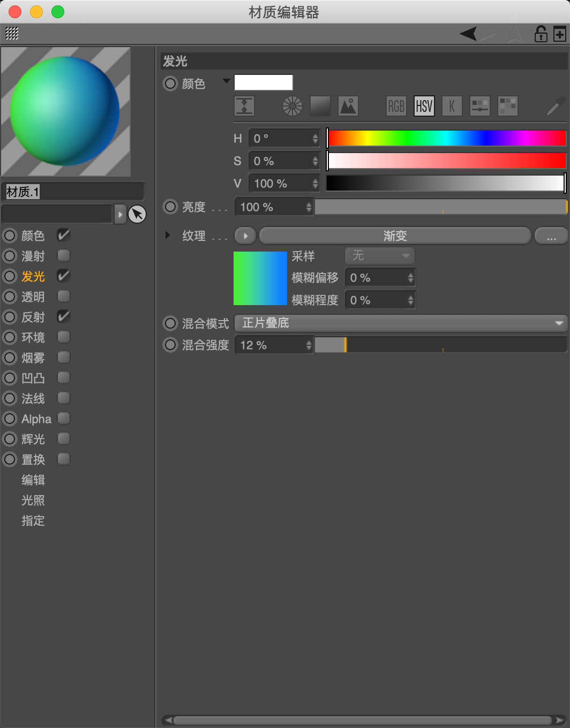
Task: Enable the 漫射 channel checkbox
Action: (x=64, y=256)
